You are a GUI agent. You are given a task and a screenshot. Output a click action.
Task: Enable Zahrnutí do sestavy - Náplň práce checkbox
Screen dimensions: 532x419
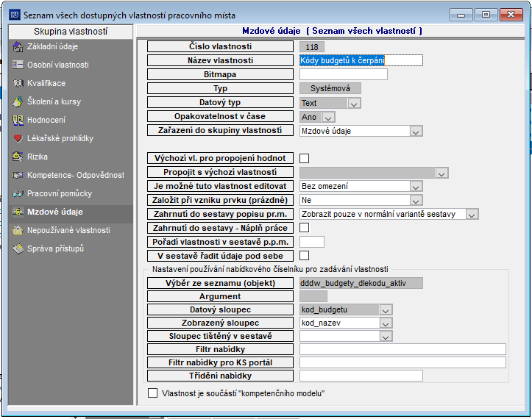(305, 227)
